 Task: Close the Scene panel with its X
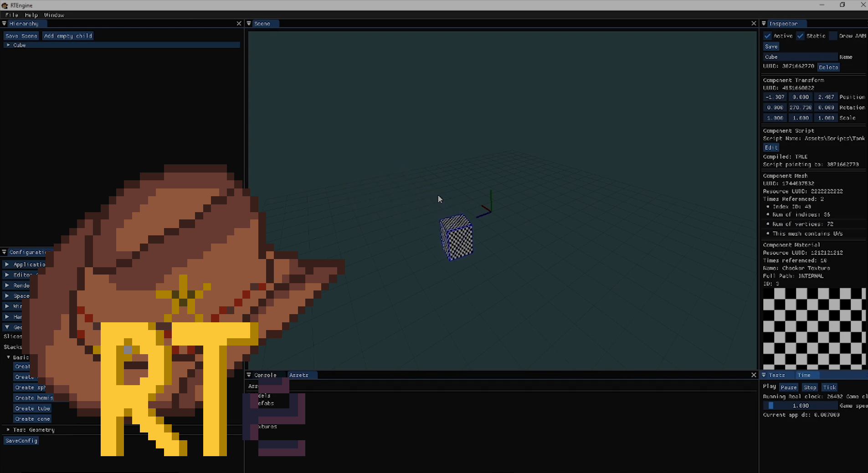click(754, 24)
